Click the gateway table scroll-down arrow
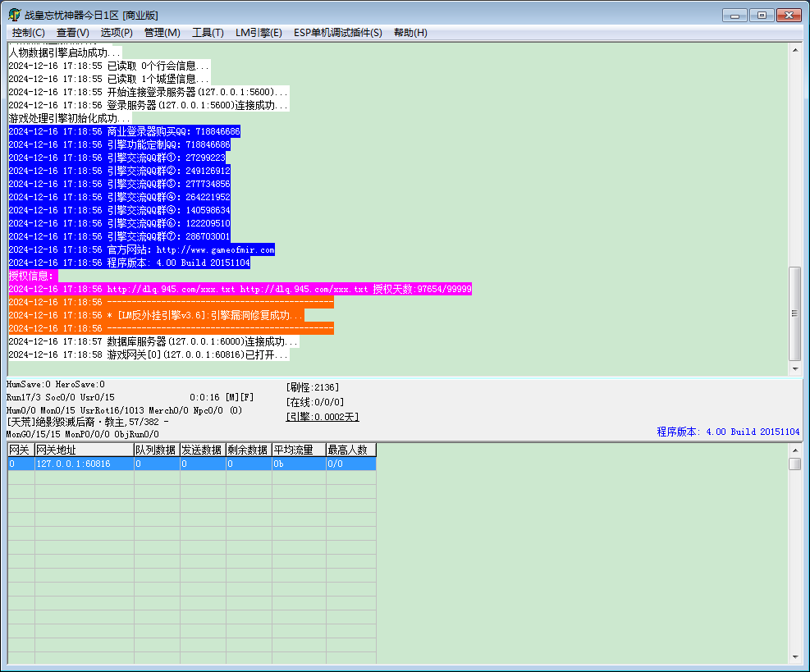This screenshot has height=672, width=810. [795, 657]
